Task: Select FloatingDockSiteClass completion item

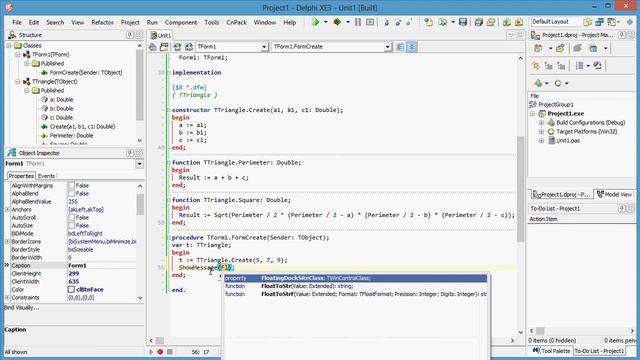Action: 355,278
